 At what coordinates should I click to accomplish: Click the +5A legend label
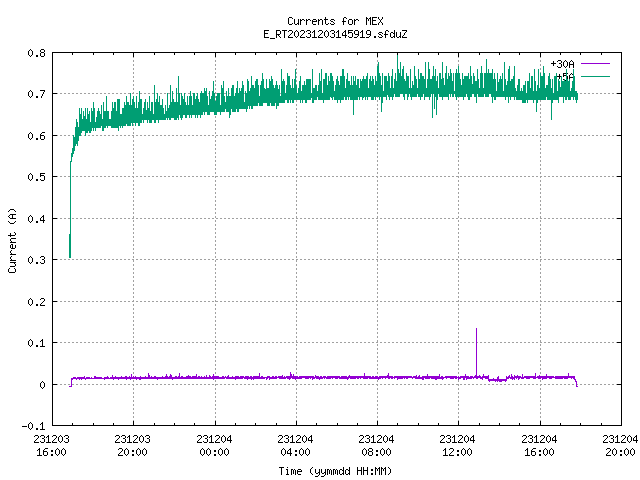[565, 76]
